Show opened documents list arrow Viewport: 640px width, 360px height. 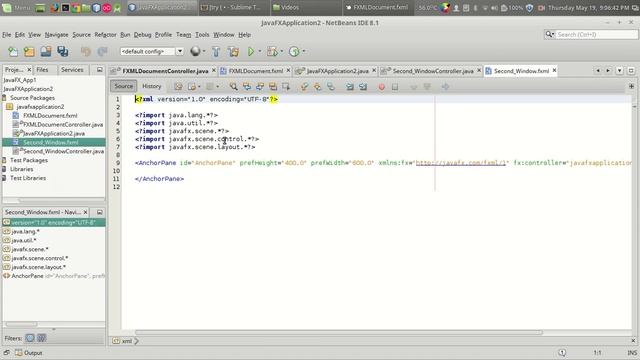pyautogui.click(x=620, y=71)
